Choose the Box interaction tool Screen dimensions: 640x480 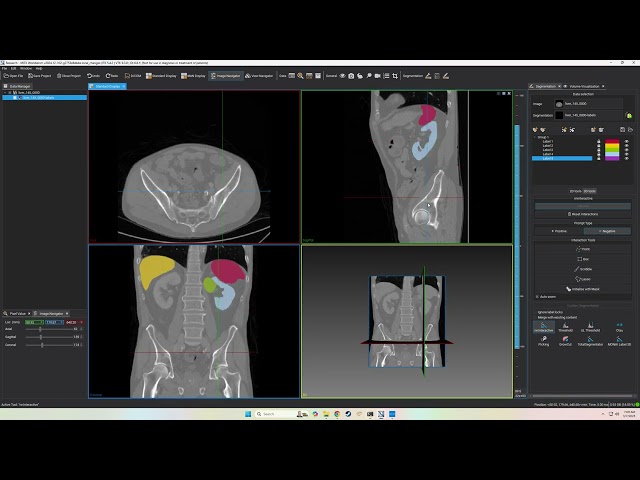pyautogui.click(x=583, y=259)
